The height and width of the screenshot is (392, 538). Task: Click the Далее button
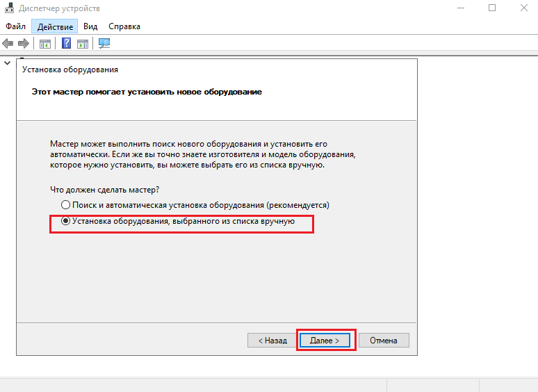click(325, 340)
